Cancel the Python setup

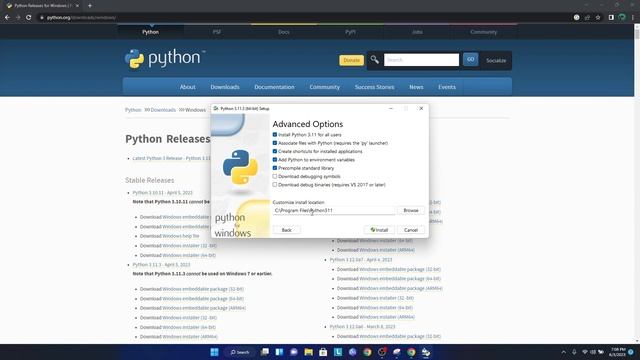click(411, 230)
